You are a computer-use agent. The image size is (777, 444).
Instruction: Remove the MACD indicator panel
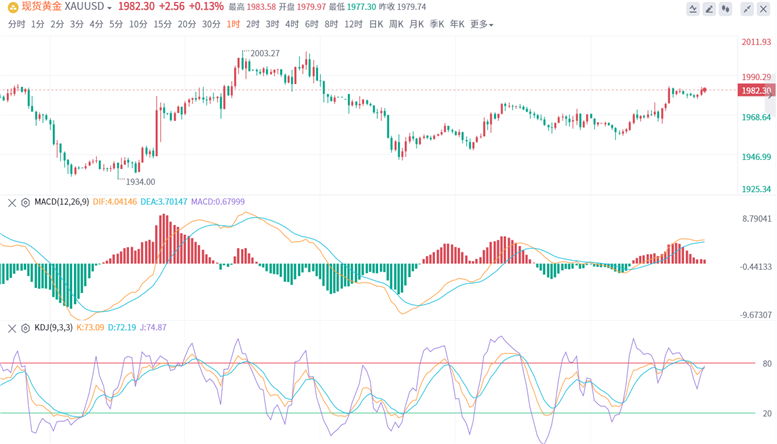click(x=11, y=202)
